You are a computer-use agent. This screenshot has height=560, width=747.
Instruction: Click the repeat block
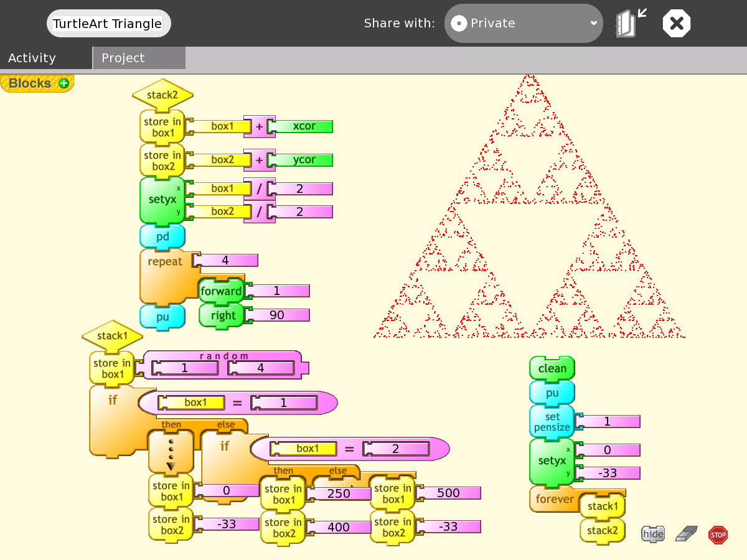coord(164,262)
